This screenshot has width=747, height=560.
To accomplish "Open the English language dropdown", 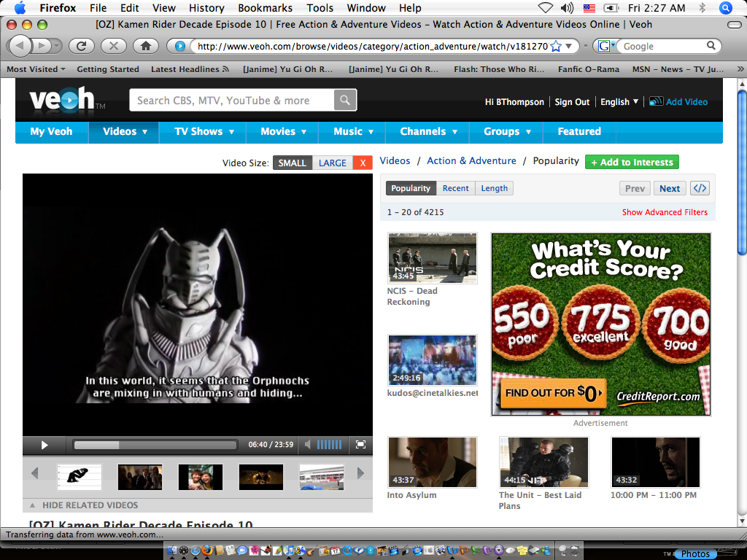I will coord(619,101).
